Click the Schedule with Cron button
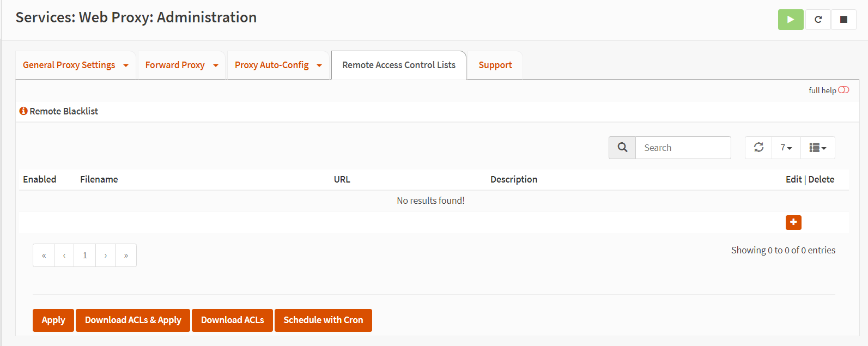Screen dimensions: 868x346 pyautogui.click(x=323, y=320)
